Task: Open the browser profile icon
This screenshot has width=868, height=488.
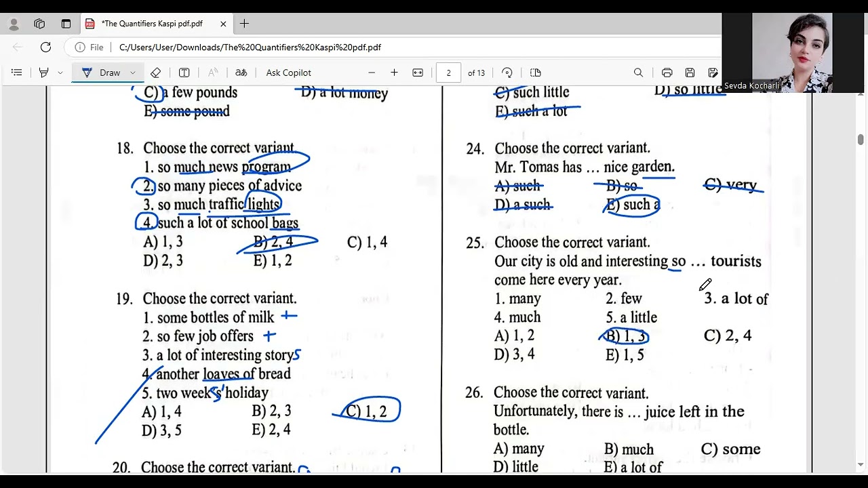Action: pos(14,24)
